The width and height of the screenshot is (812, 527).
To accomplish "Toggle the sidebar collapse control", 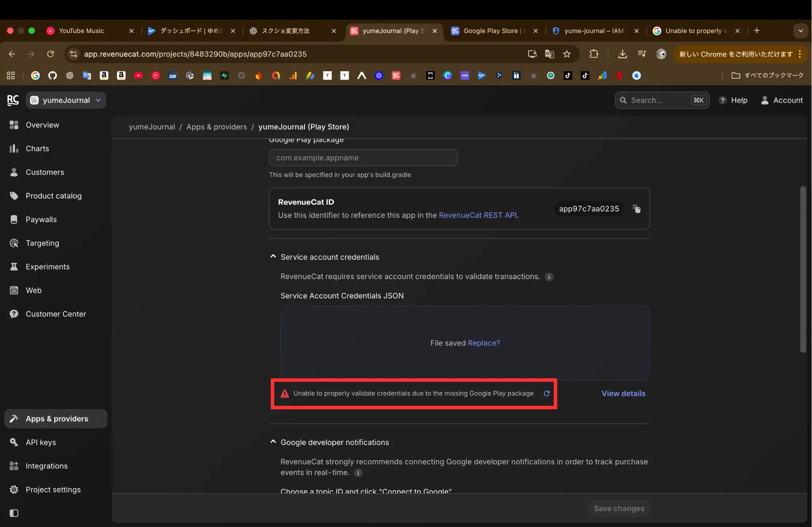I will (13, 513).
